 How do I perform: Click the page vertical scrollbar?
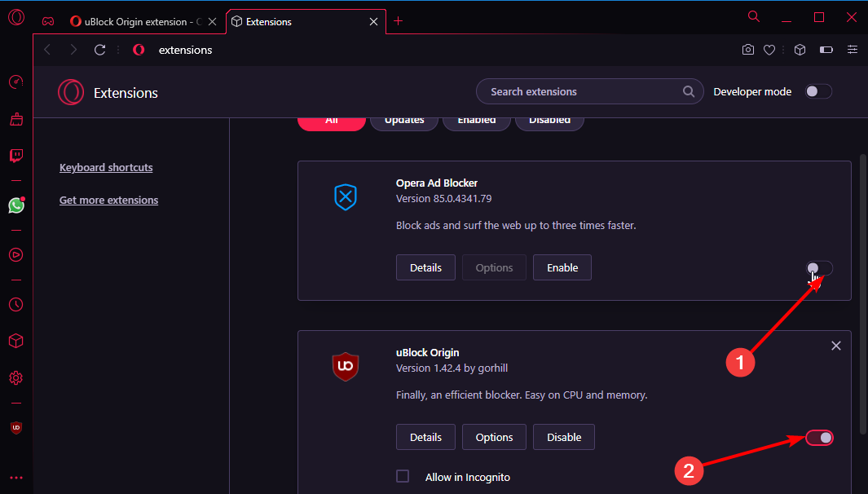point(864,293)
